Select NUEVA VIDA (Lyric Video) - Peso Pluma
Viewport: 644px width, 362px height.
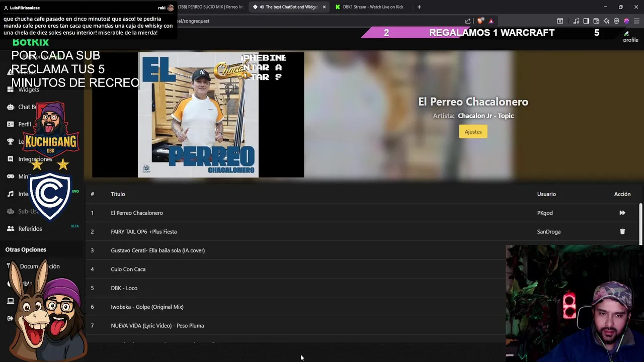coord(296,326)
